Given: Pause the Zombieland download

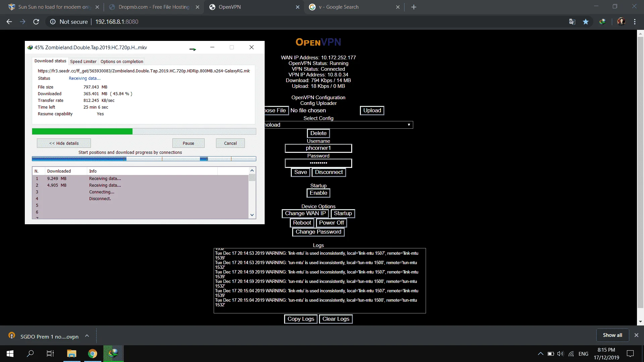Looking at the screenshot, I should click(x=189, y=143).
